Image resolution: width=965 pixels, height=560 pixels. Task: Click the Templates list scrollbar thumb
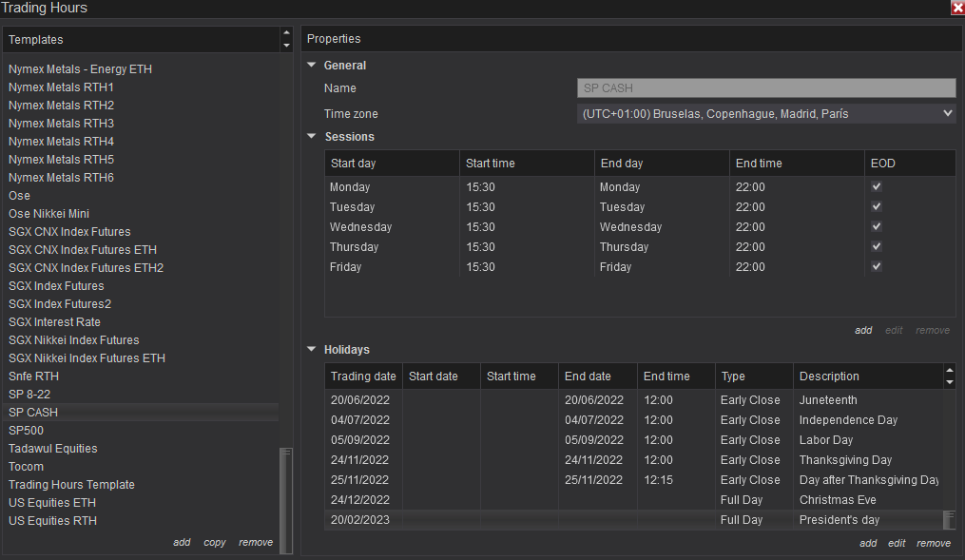(286, 500)
